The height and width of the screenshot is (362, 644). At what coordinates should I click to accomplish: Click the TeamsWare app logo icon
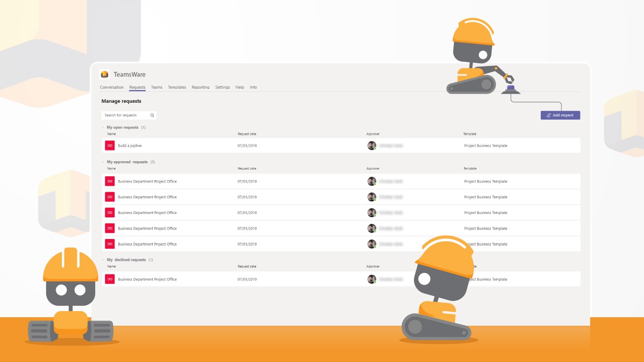(x=105, y=74)
